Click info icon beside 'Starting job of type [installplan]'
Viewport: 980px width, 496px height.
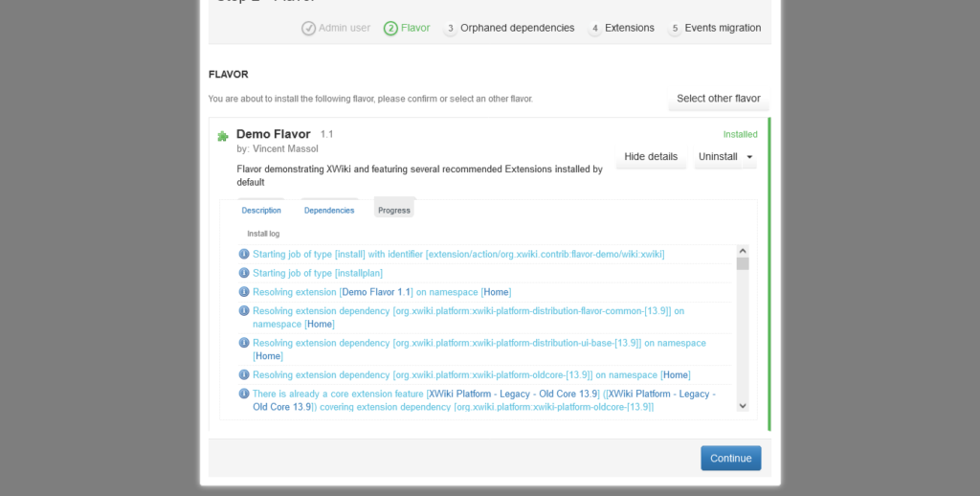click(x=244, y=273)
